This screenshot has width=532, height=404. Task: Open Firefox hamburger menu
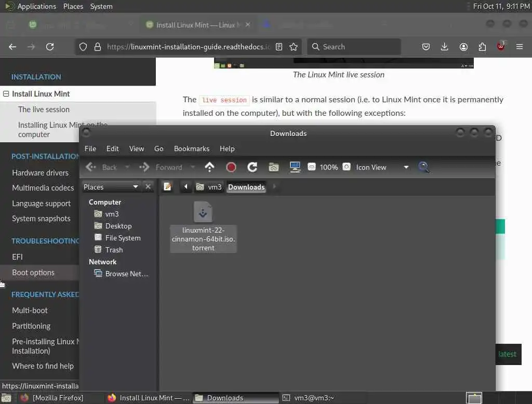point(520,47)
